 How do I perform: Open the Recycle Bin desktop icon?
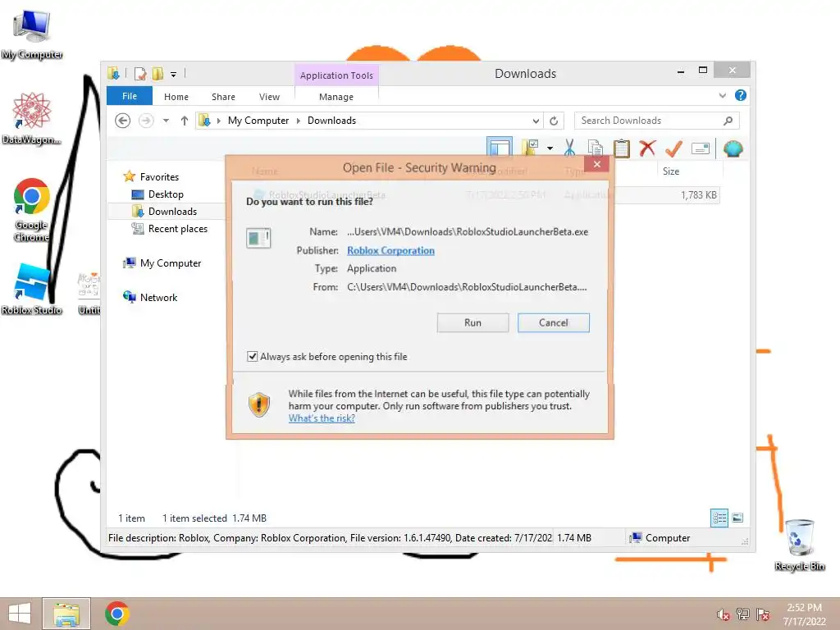pos(799,545)
